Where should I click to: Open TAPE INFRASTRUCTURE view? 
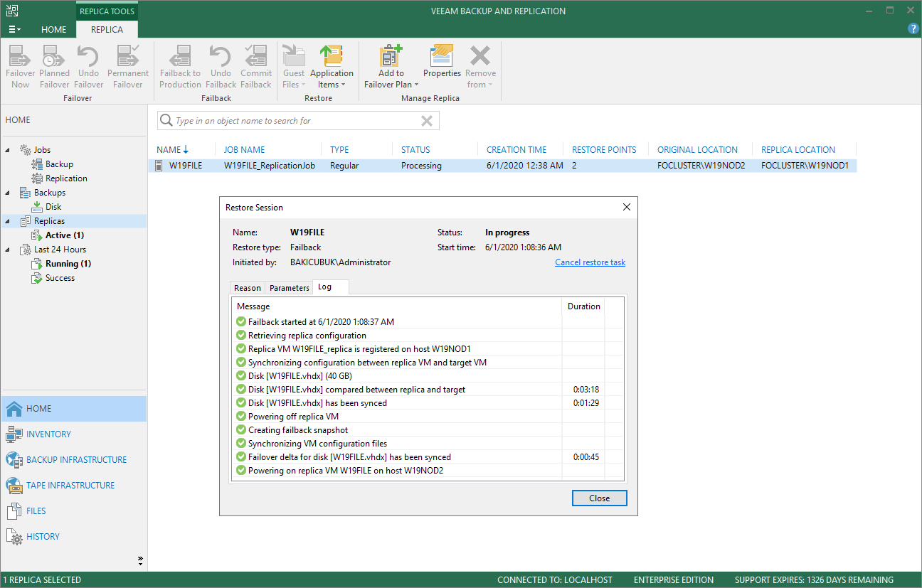click(x=74, y=486)
